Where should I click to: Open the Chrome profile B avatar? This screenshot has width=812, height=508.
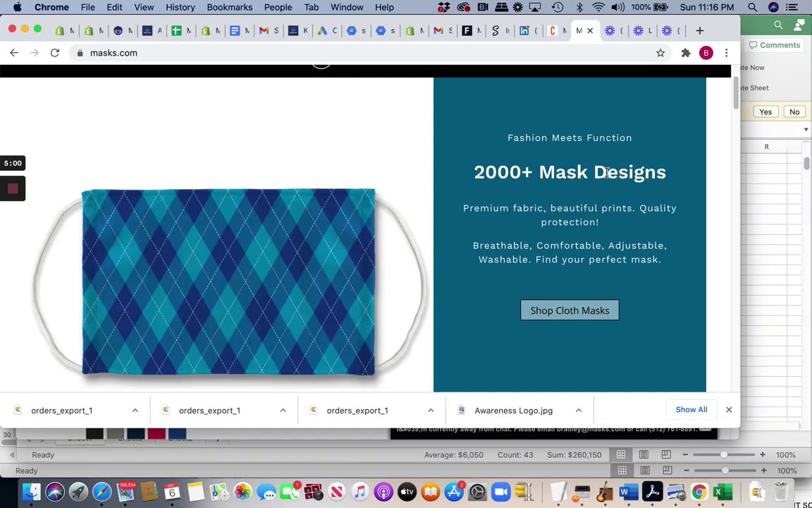[x=706, y=53]
